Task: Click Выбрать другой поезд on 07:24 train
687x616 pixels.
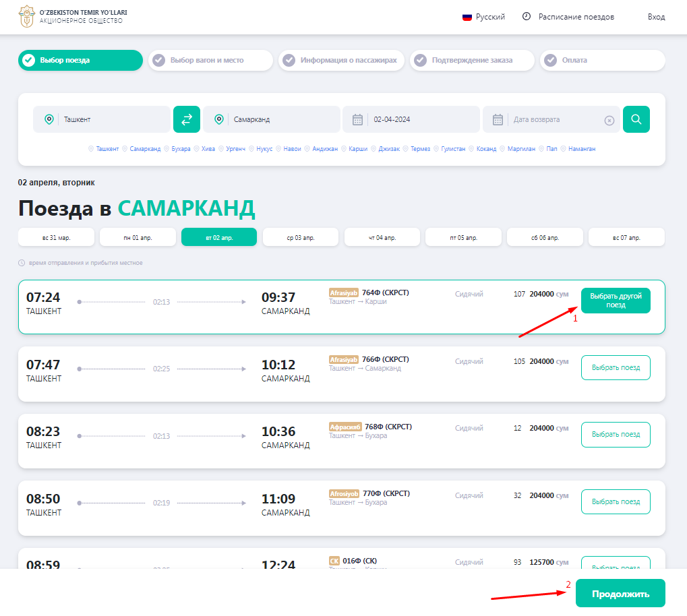Action: pyautogui.click(x=616, y=301)
